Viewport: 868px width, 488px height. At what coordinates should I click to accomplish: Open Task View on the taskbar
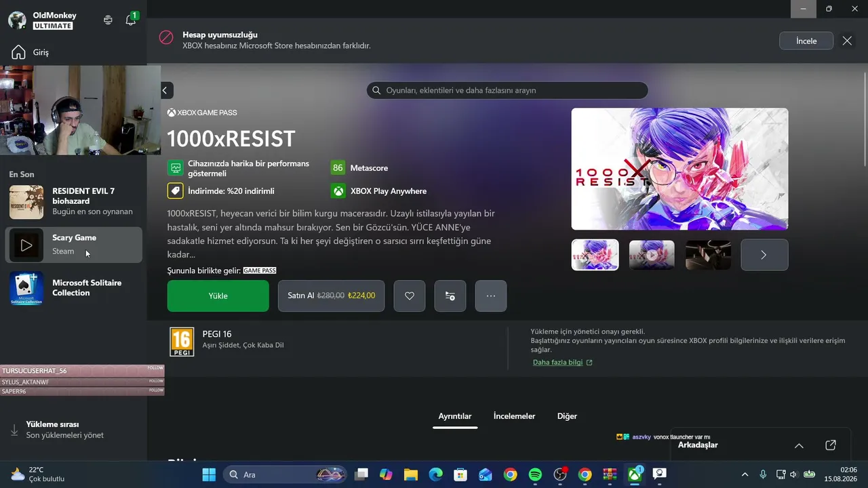(361, 474)
